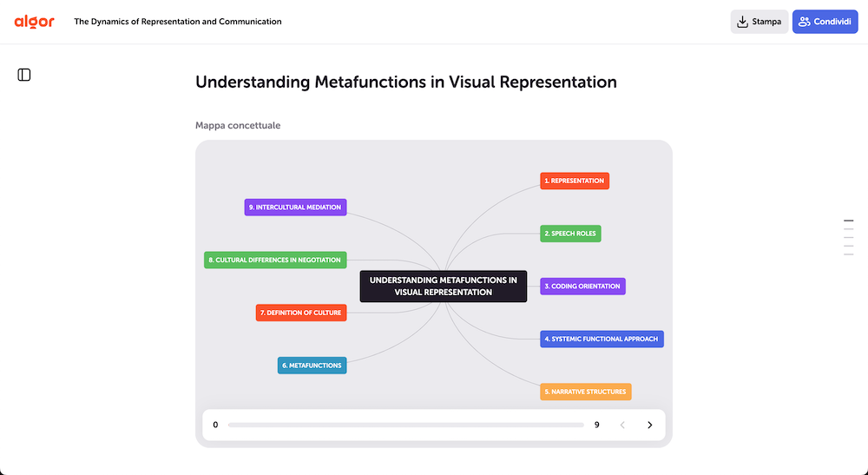
Task: Click the Mappa concettuale label
Action: [x=238, y=125]
